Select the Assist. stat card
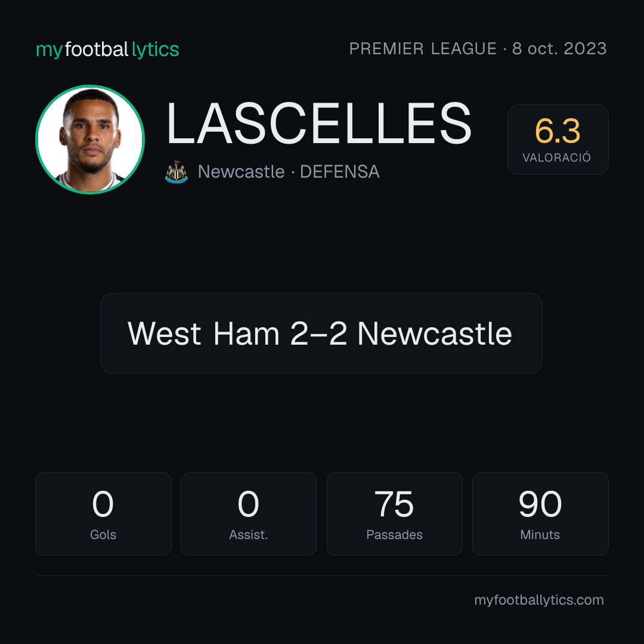Screen dimensions: 644x644 tap(249, 514)
